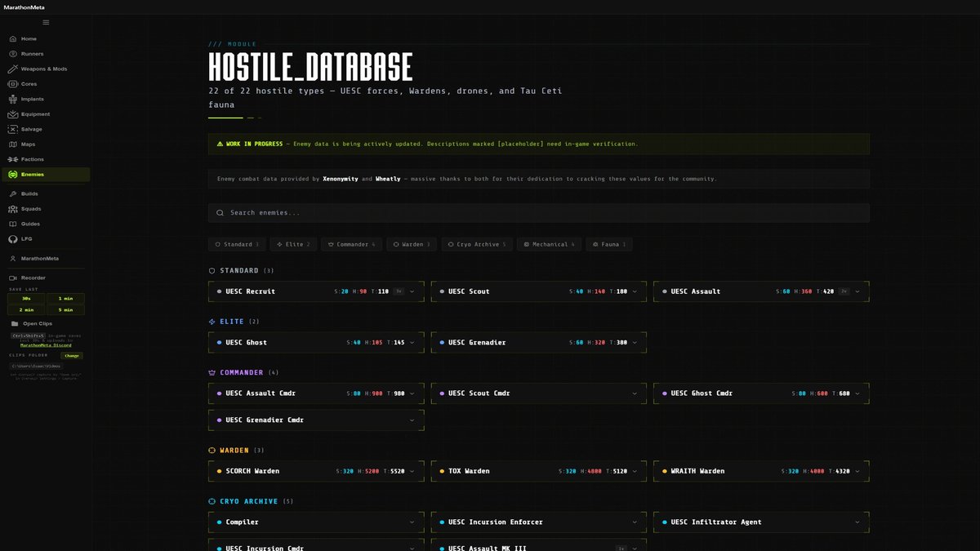Open the Home page icon in sidebar
This screenshot has width=980, height=551.
13,39
